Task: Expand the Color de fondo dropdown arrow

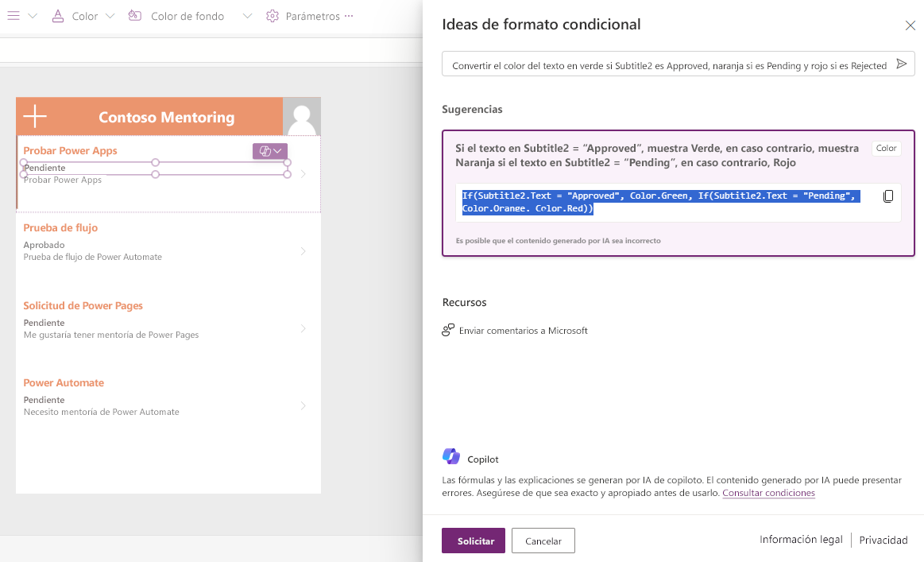Action: pyautogui.click(x=248, y=17)
